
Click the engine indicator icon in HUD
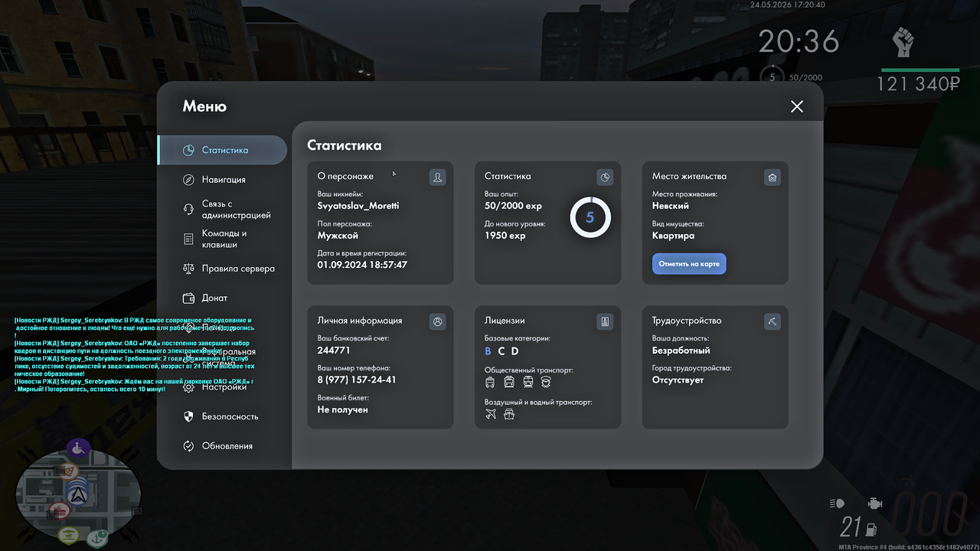[874, 504]
